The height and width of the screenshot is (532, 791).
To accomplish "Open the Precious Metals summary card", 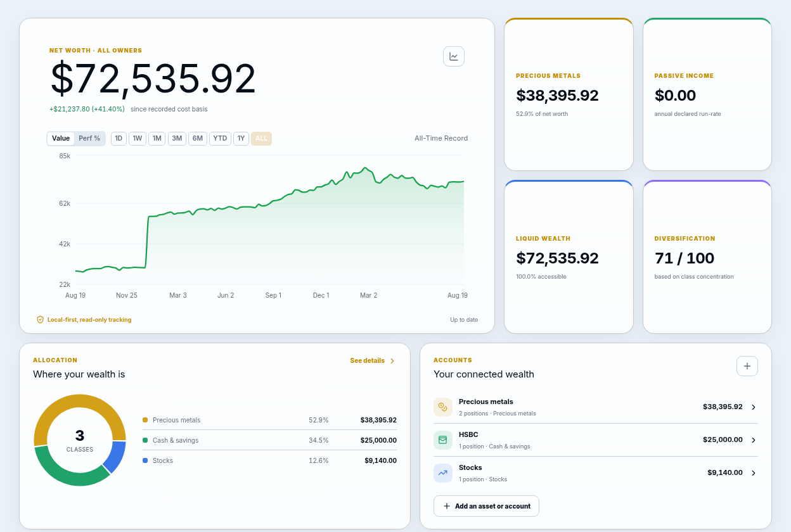I will pyautogui.click(x=569, y=94).
